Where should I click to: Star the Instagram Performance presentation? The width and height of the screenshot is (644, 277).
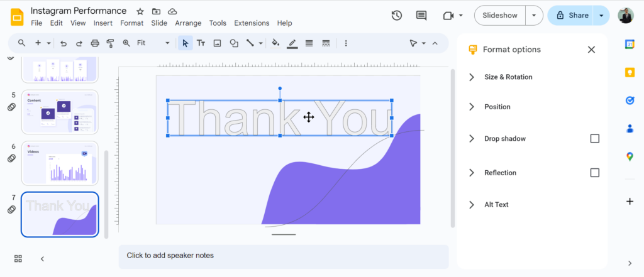[x=140, y=11]
